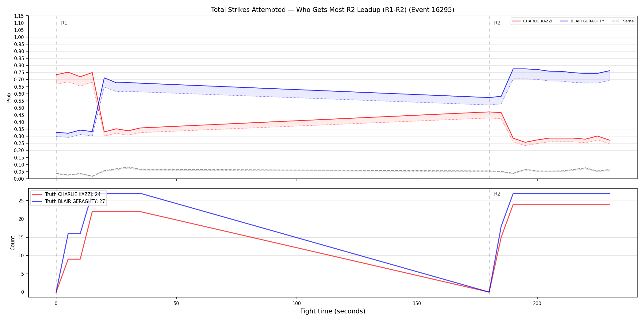Click the 100 tick on time axis

point(297,304)
